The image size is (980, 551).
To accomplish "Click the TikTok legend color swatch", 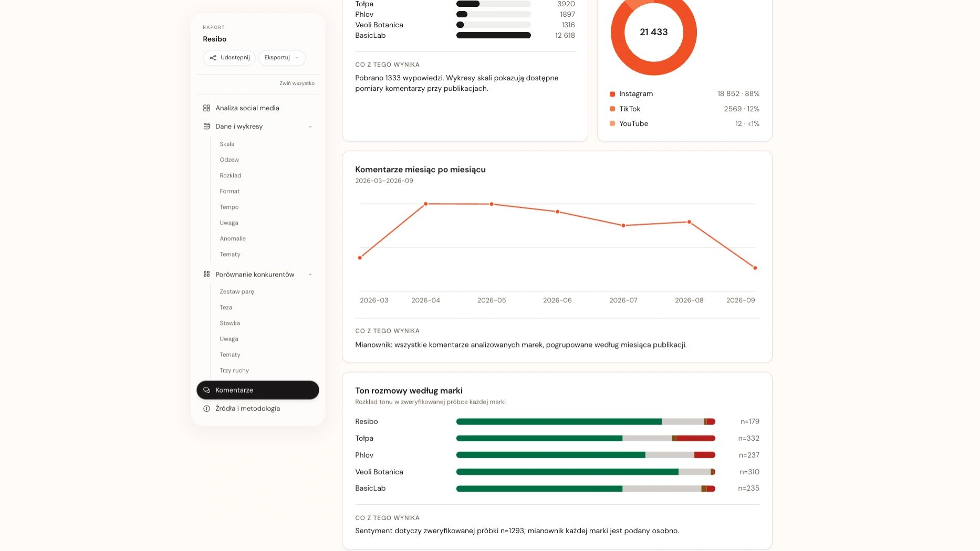I will pos(612,109).
